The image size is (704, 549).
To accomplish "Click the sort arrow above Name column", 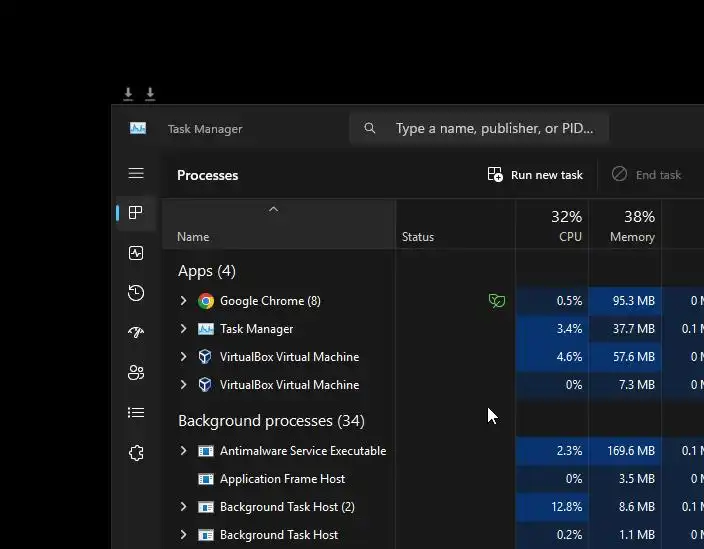I will pyautogui.click(x=273, y=209).
